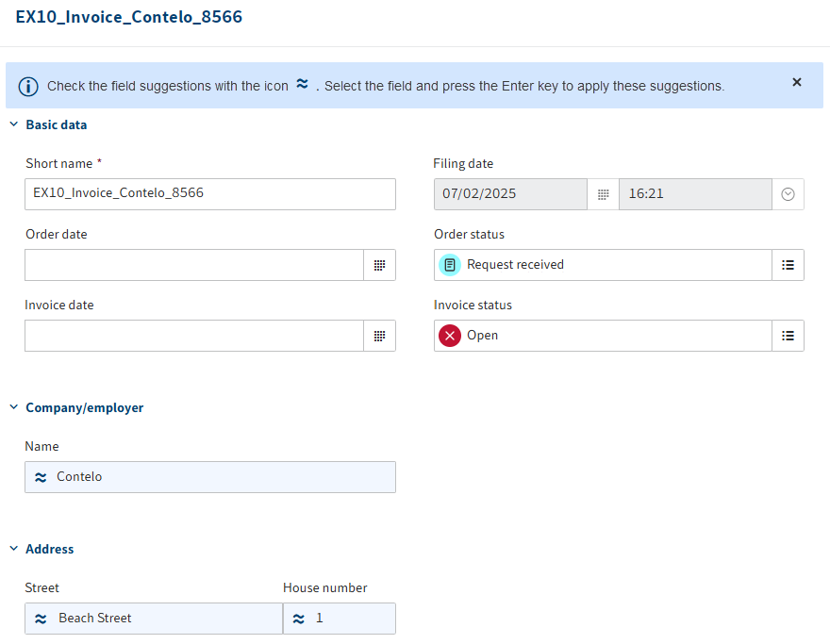Click the clock icon next to the filing time
Image resolution: width=830 pixels, height=644 pixels.
click(788, 193)
